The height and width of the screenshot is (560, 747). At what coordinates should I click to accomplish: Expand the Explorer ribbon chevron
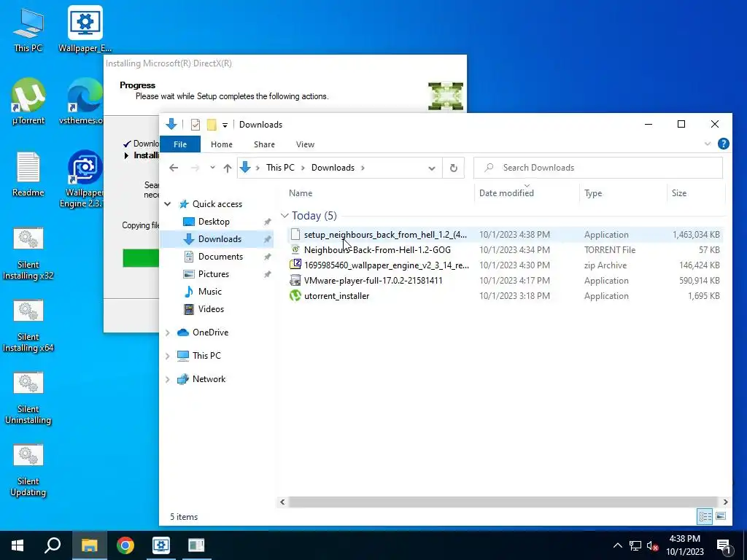708,144
